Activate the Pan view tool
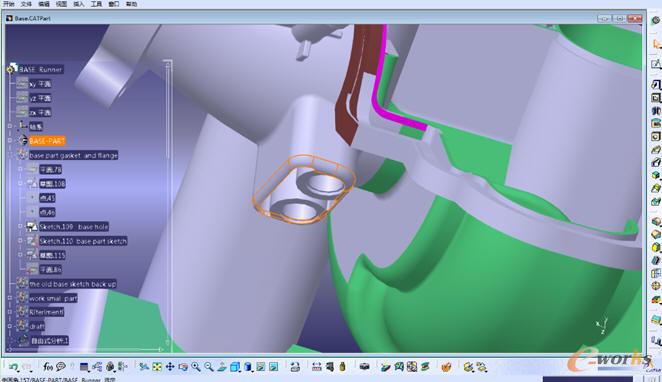 170,367
